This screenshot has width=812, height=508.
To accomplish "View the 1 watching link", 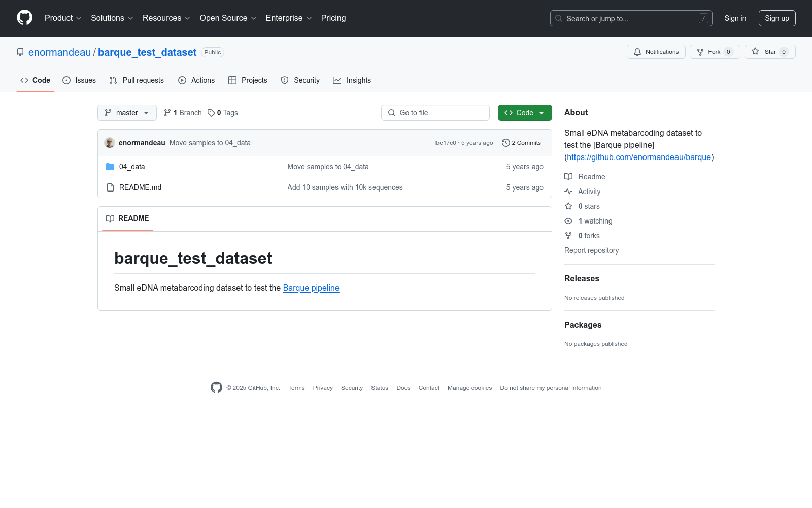I will (x=588, y=221).
